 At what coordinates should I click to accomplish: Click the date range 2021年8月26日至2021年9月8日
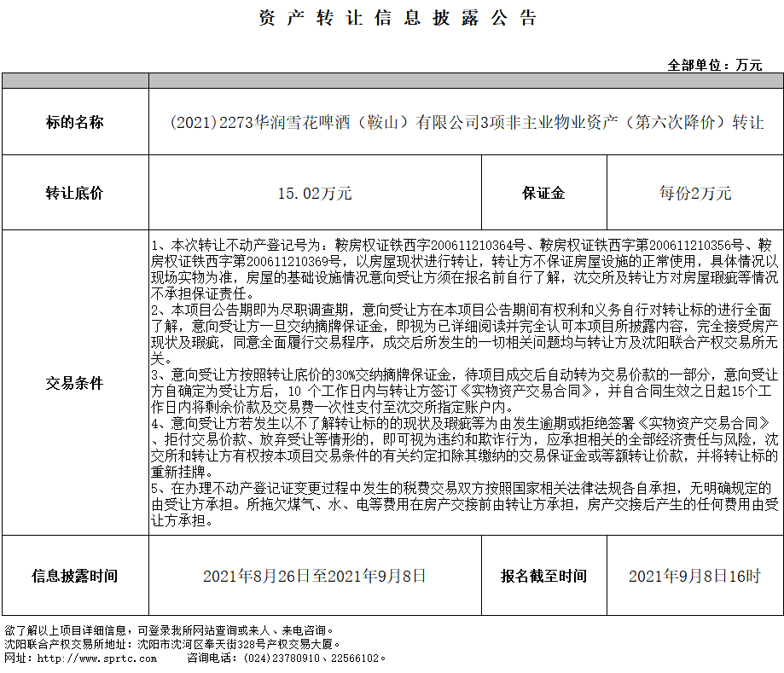pos(315,576)
